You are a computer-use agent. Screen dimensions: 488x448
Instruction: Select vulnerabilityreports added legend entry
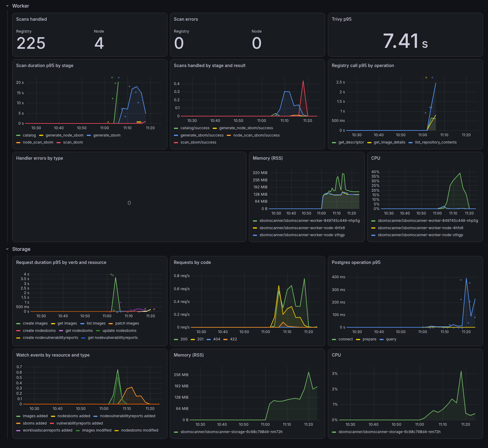(80, 423)
